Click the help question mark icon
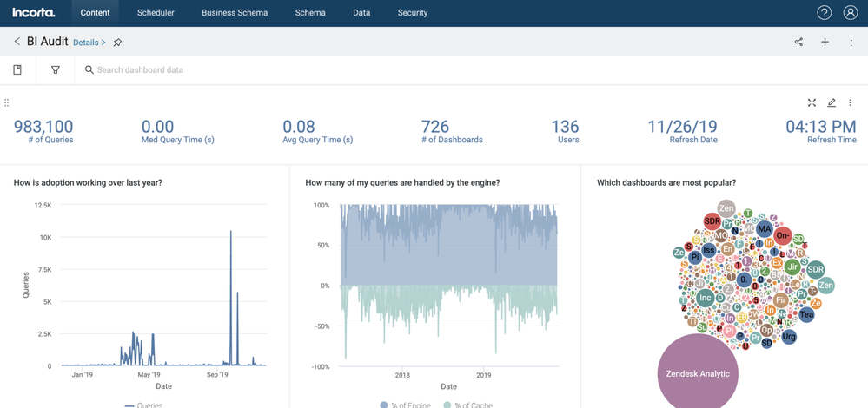Viewport: 868px width, 408px height. (x=824, y=13)
